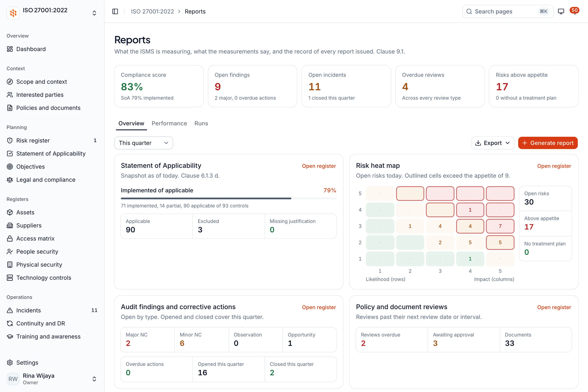Open register for Policy and document reviews
588x392 pixels.
554,307
